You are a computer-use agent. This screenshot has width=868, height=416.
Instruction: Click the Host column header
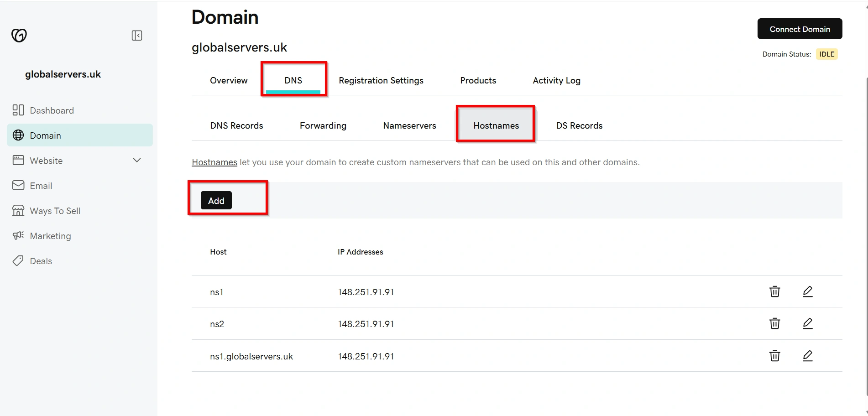click(218, 252)
